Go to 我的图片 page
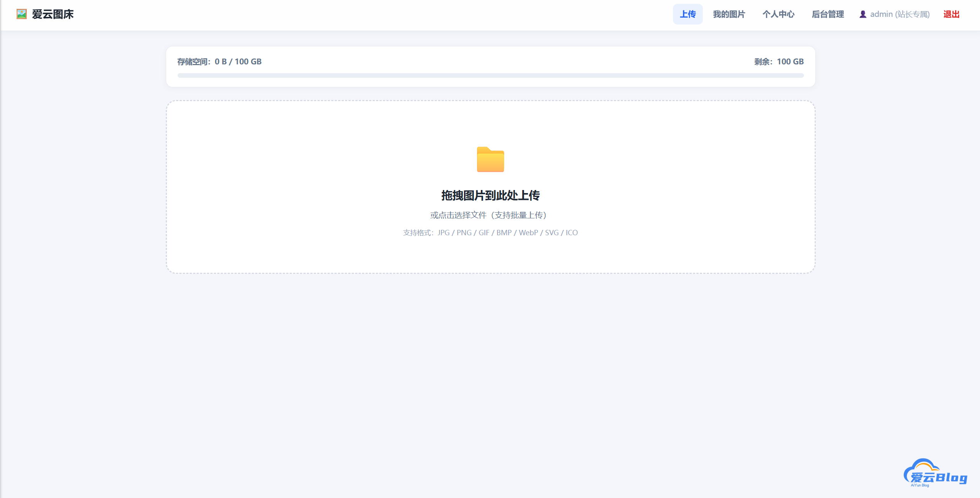The height and width of the screenshot is (498, 980). pos(729,14)
